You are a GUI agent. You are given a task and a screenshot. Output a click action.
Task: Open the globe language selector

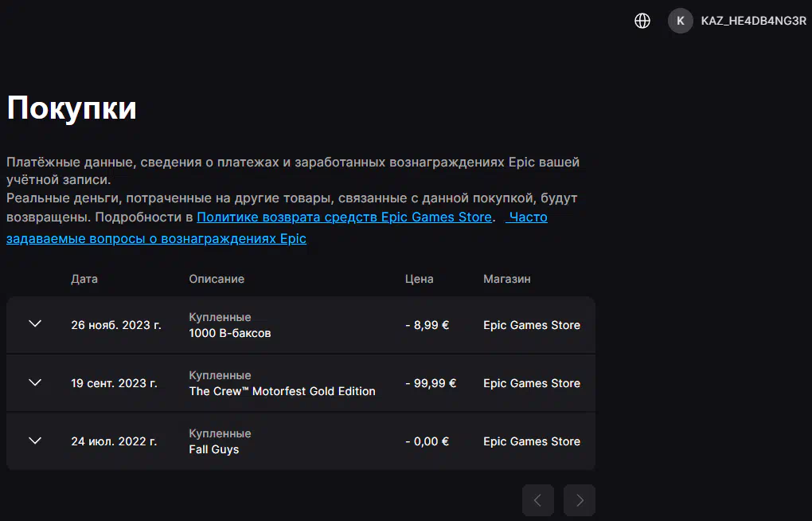click(642, 21)
